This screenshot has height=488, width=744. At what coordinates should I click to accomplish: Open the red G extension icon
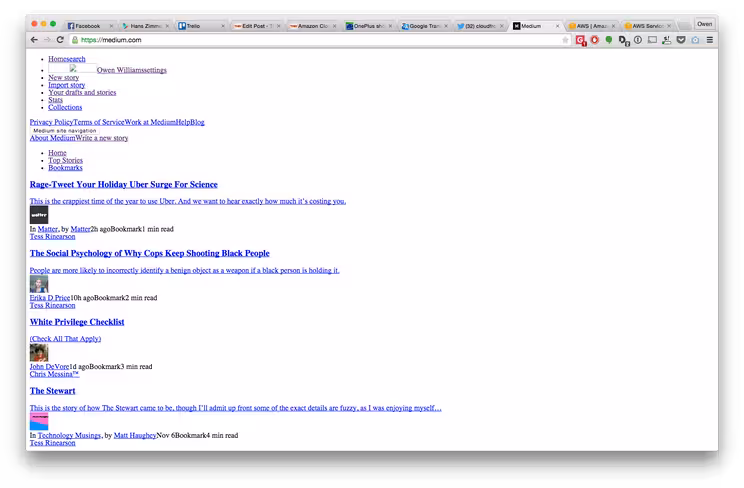point(580,40)
